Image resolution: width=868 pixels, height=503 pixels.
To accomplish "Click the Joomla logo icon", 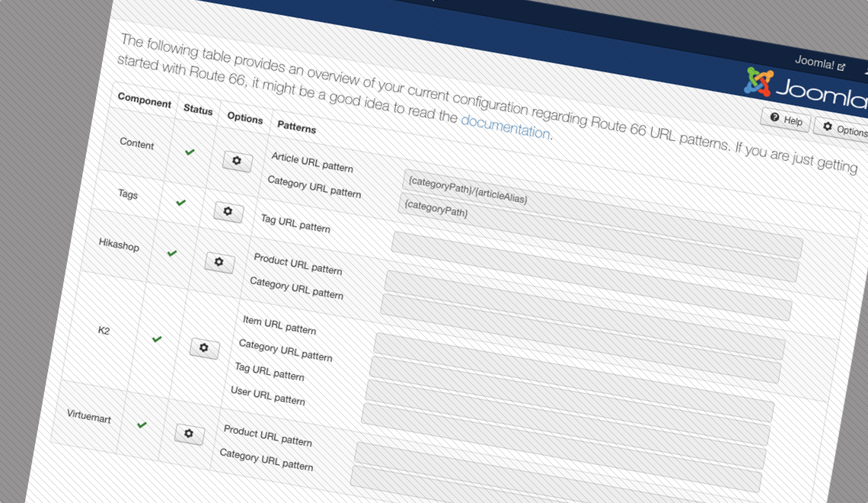I will [x=758, y=82].
